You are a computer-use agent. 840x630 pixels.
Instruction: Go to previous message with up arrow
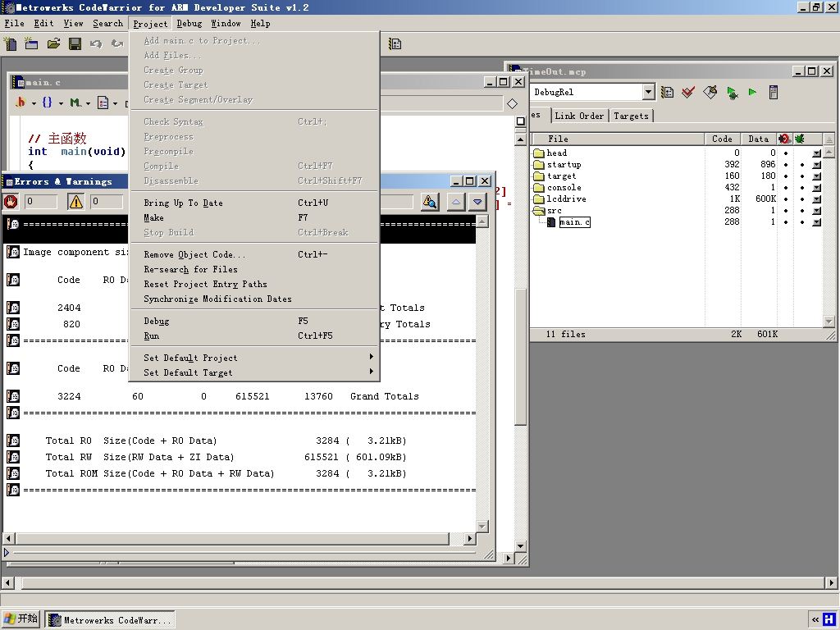coord(456,202)
